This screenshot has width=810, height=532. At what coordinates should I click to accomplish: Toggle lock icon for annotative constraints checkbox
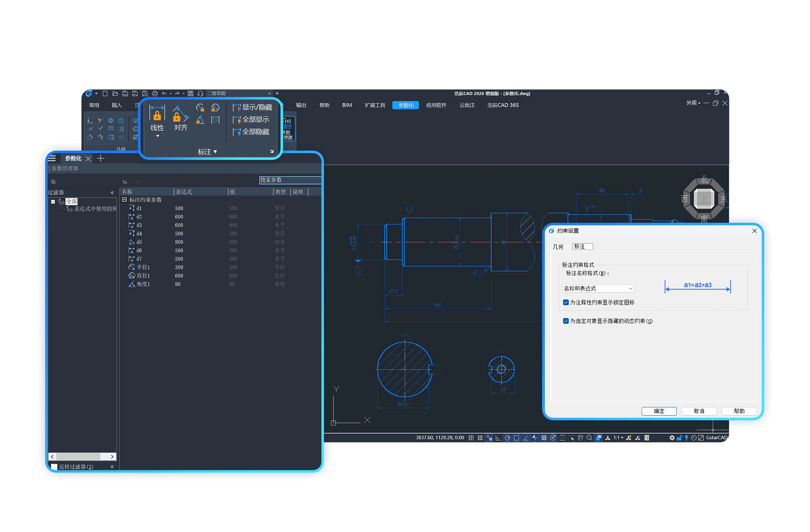click(x=566, y=302)
